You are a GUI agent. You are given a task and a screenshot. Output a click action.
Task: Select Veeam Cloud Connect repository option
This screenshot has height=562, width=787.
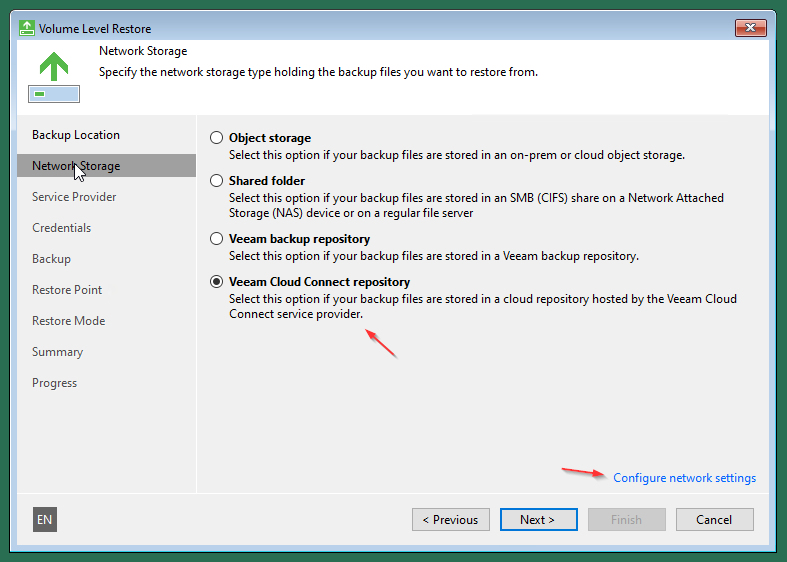[x=216, y=282]
